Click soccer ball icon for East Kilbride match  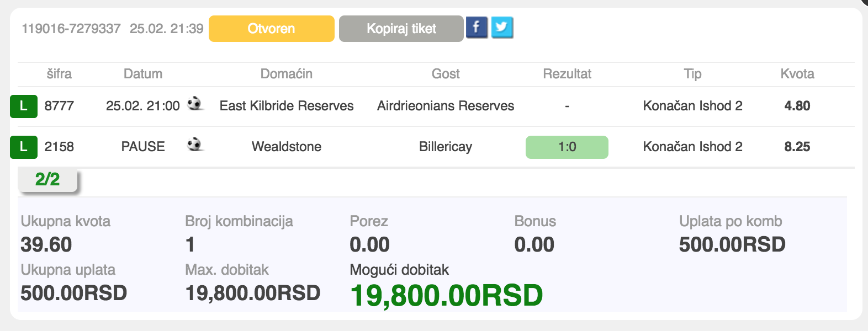pos(194,104)
